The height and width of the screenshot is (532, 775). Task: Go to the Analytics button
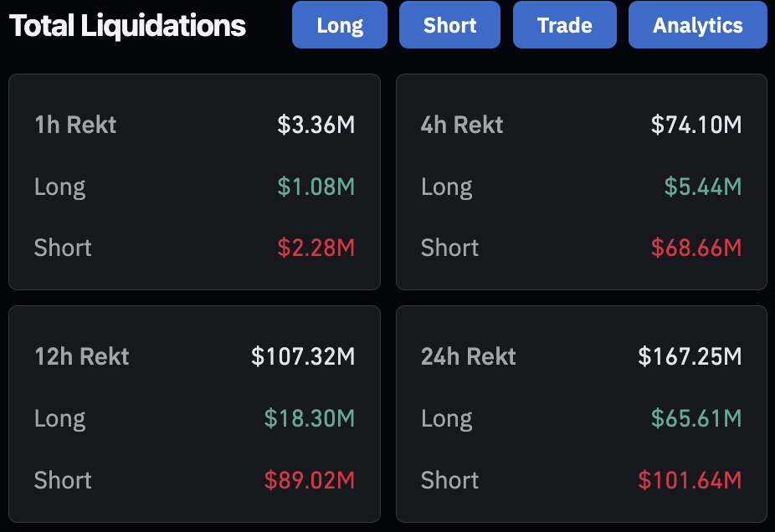(698, 25)
